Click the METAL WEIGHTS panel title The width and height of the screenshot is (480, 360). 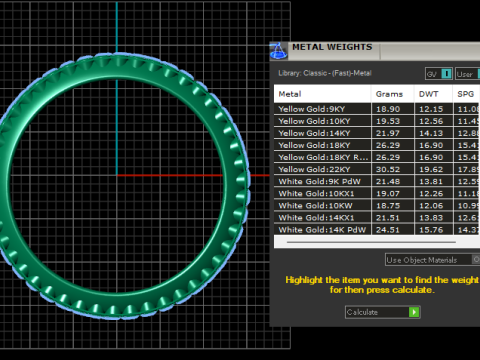click(332, 47)
